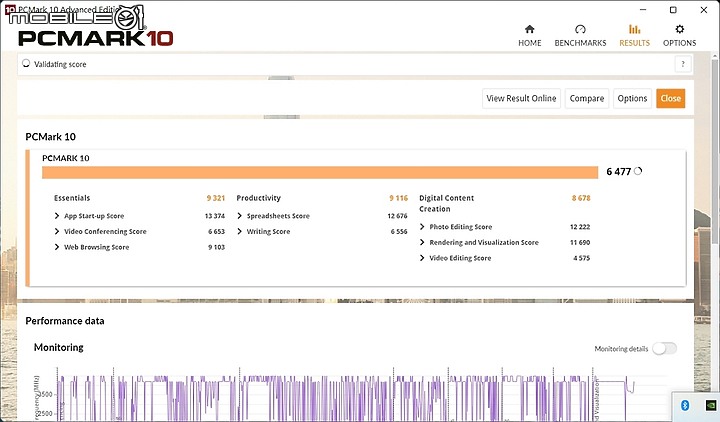Expand Video Conferencing Score details
The width and height of the screenshot is (720, 422).
(x=56, y=231)
